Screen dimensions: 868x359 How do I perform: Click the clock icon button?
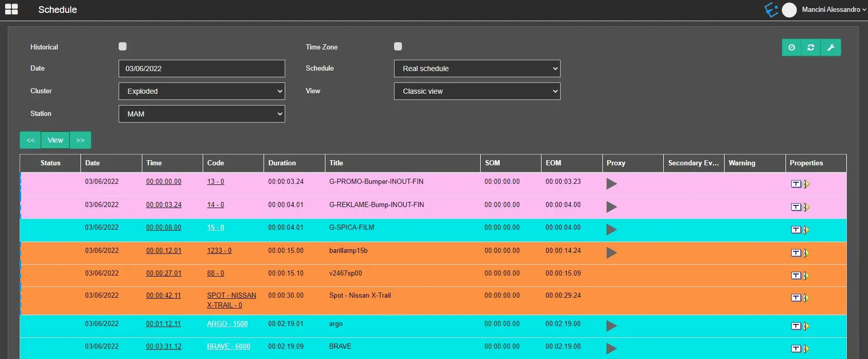click(792, 47)
